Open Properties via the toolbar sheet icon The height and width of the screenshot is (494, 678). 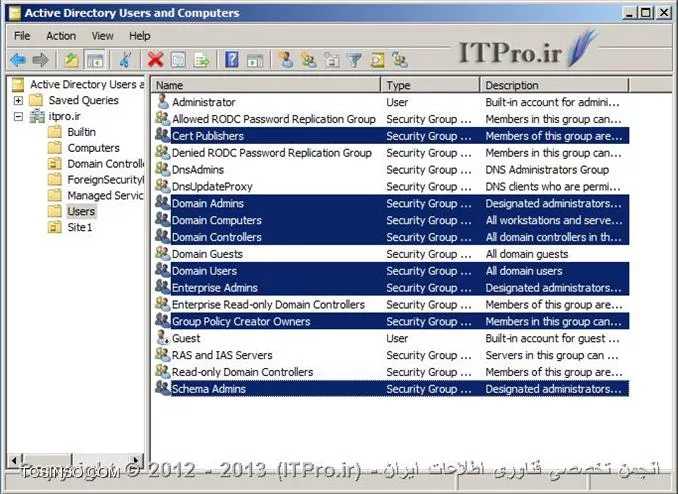point(178,60)
